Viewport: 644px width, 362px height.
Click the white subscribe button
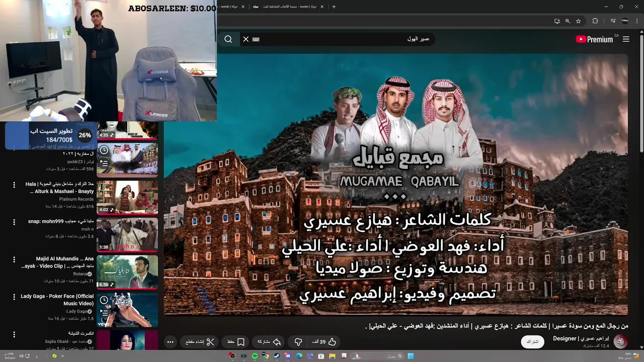(x=532, y=342)
